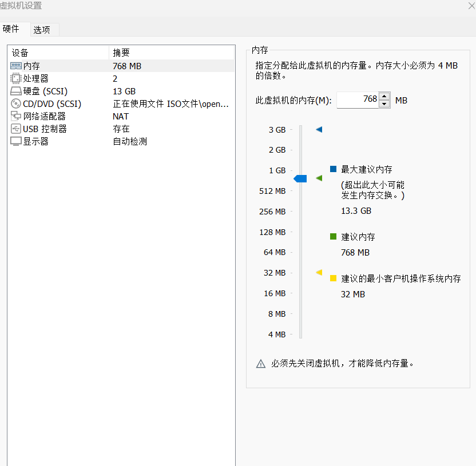Viewport: 476px width, 466px height.
Task: Click the blue maximum recommended memory marker
Action: pyautogui.click(x=319, y=130)
